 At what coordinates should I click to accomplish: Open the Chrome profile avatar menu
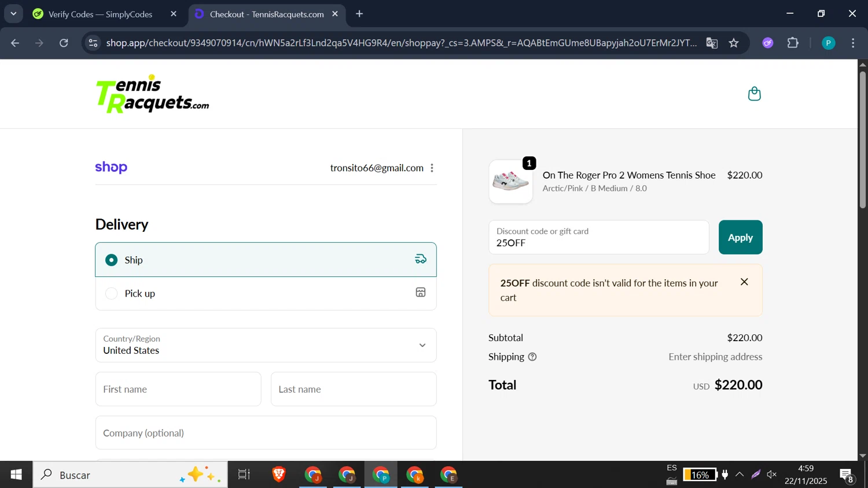coord(829,43)
